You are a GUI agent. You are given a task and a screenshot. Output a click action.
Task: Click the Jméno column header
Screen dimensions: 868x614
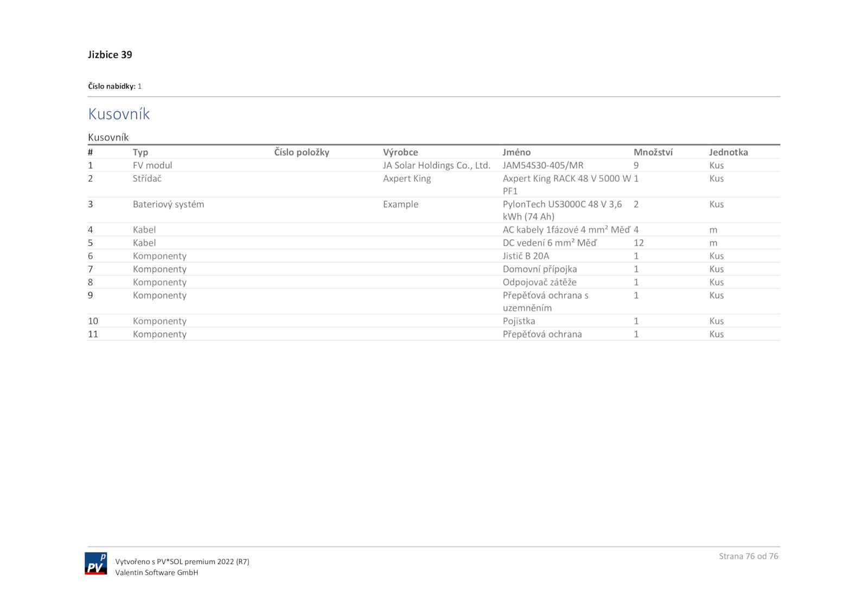[516, 152]
